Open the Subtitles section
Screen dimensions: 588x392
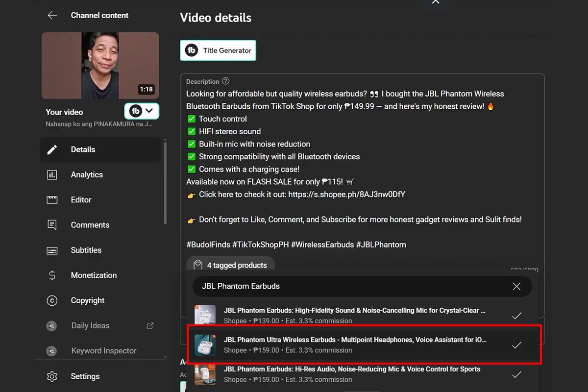[100, 250]
